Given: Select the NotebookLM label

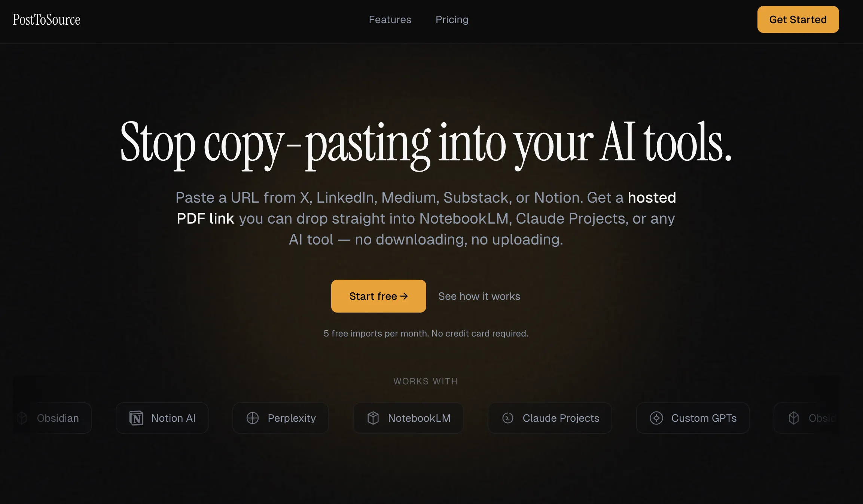Looking at the screenshot, I should pos(419,418).
